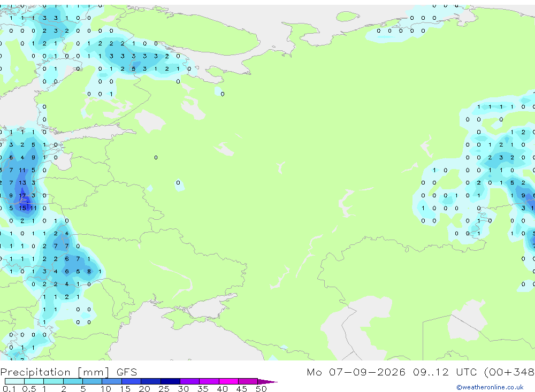The height and width of the screenshot is (392, 535).
Task: Click the legend label "40"
Action: pos(222,389)
